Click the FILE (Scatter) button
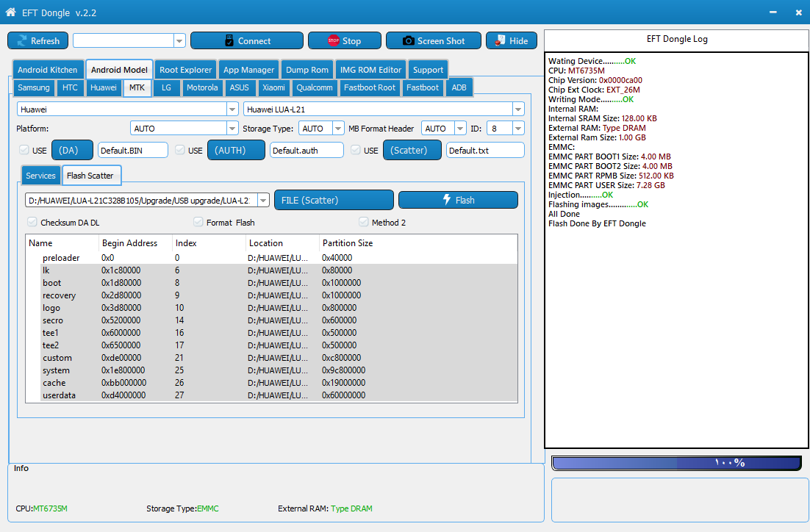This screenshot has width=810, height=532. pos(334,200)
